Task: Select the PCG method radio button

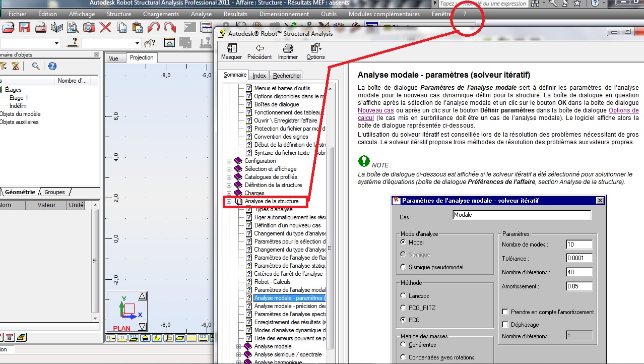Action: (x=403, y=320)
